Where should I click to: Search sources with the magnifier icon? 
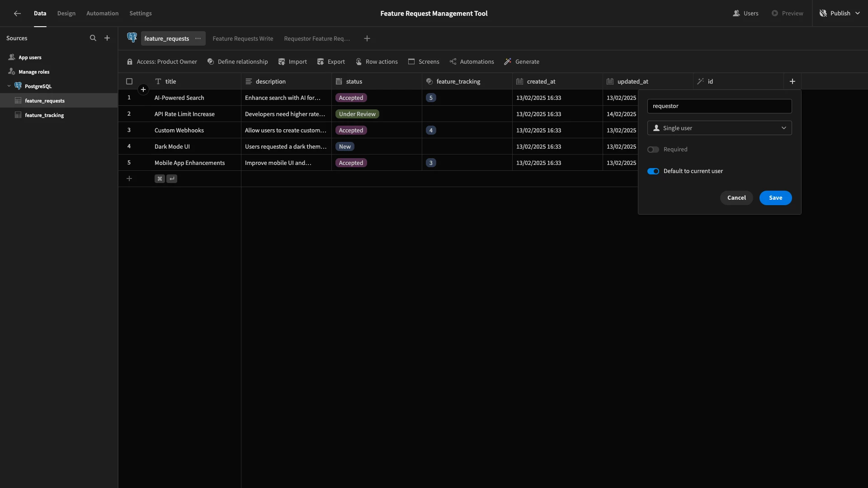pyautogui.click(x=93, y=38)
